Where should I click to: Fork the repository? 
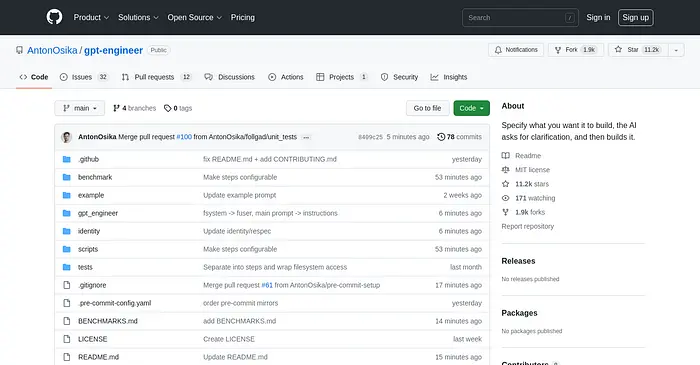[x=576, y=50]
